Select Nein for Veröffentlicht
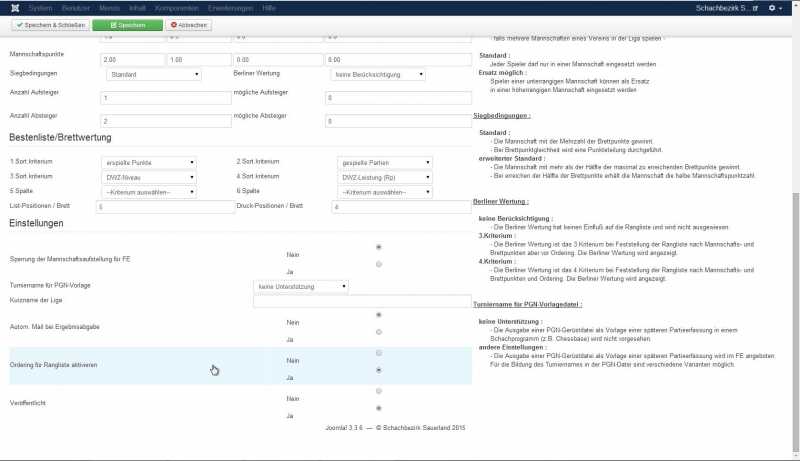Image resolution: width=800 pixels, height=461 pixels. [x=377, y=392]
